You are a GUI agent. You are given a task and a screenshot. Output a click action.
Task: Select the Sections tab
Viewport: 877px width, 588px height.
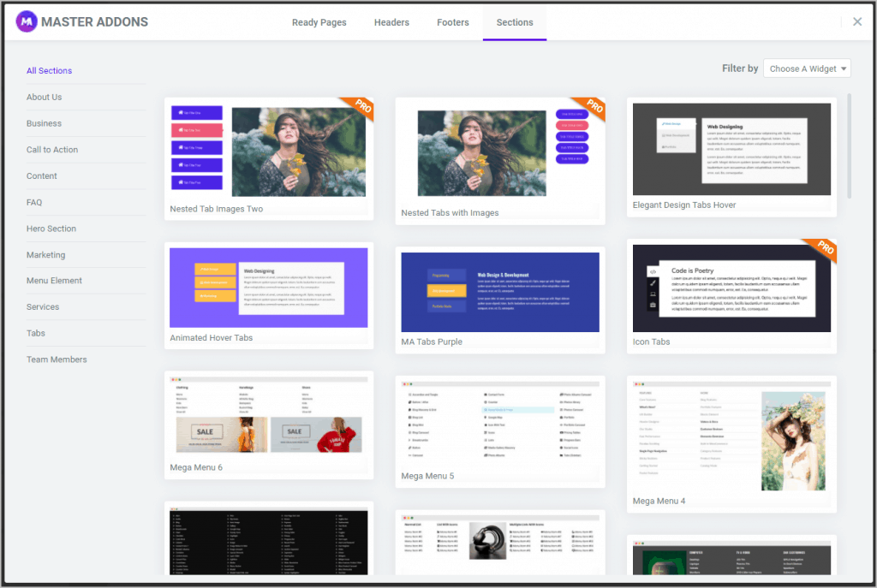(x=515, y=22)
